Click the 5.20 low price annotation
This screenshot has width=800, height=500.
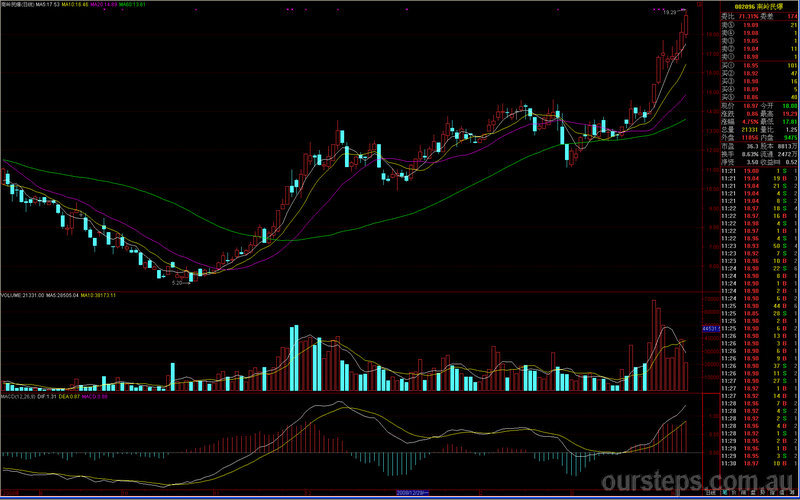(177, 282)
